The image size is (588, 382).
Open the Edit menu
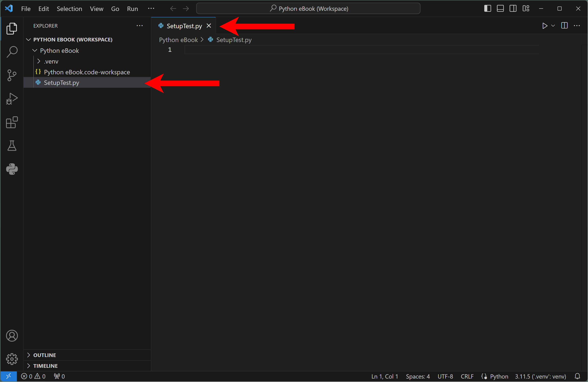pos(43,9)
